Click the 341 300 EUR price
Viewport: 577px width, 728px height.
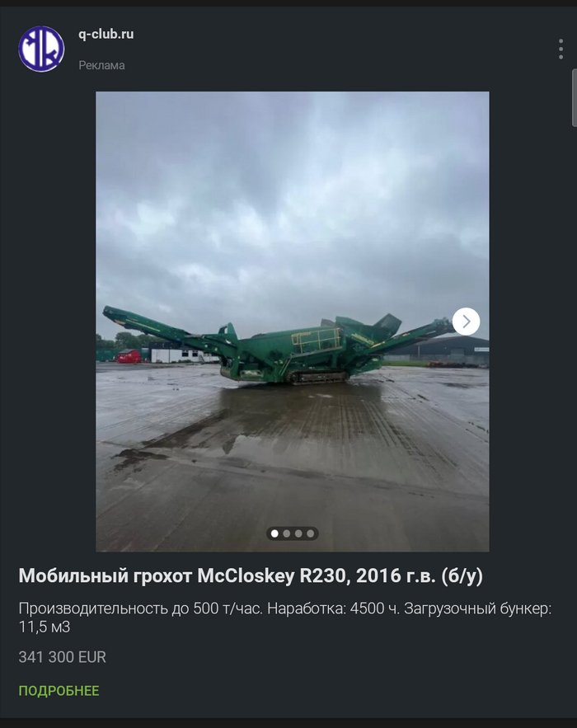[62, 657]
